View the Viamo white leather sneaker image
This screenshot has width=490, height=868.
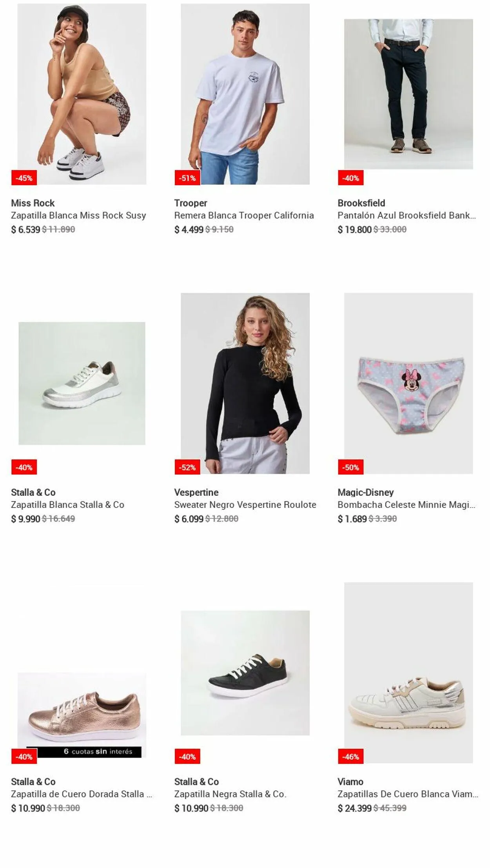pos(408,673)
